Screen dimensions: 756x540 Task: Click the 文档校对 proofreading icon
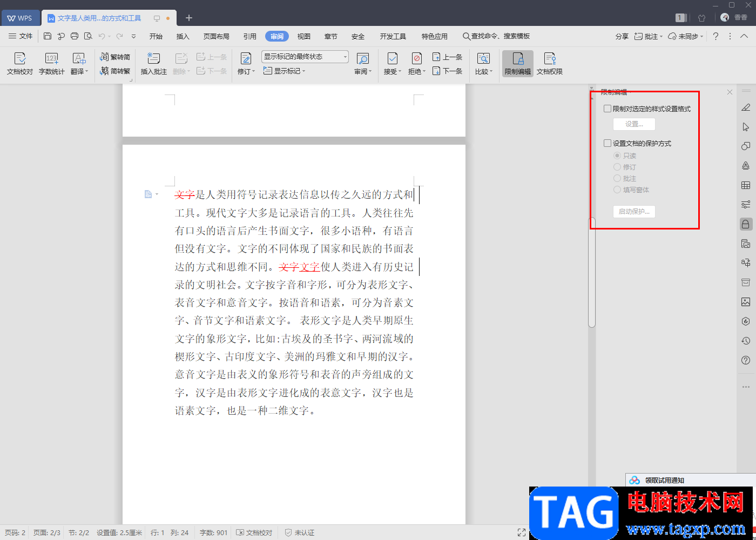tap(19, 63)
